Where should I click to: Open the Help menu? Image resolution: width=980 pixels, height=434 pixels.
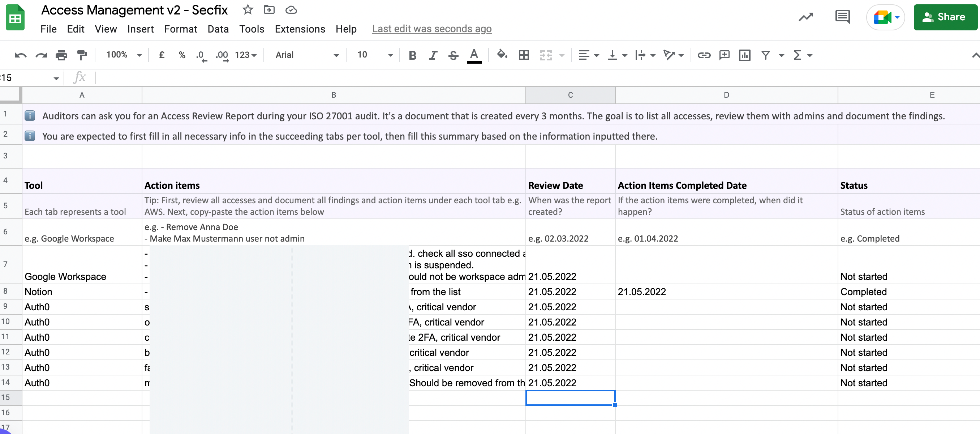tap(346, 29)
